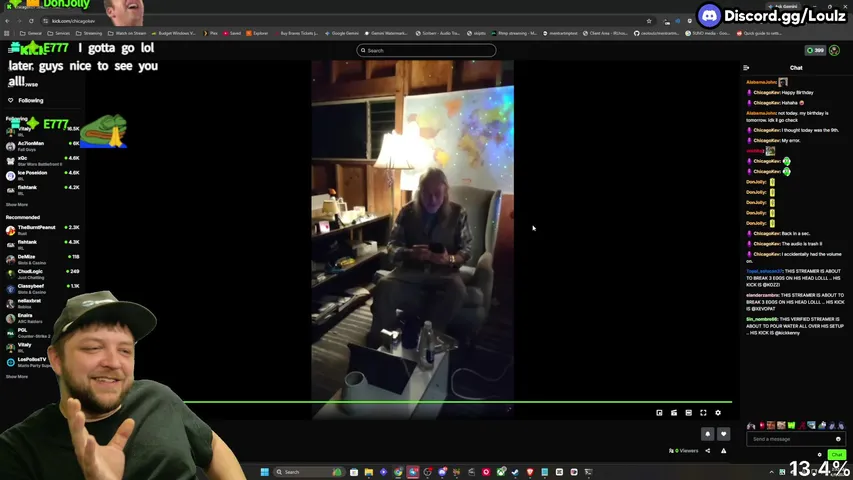This screenshot has height=480, width=853.
Task: Click the Following sidebar link
Action: tap(30, 101)
